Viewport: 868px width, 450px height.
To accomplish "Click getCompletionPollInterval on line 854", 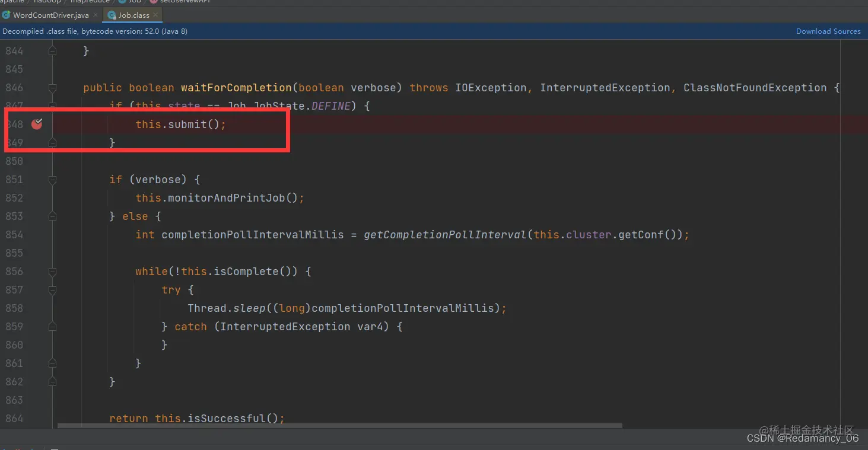I will (x=445, y=235).
